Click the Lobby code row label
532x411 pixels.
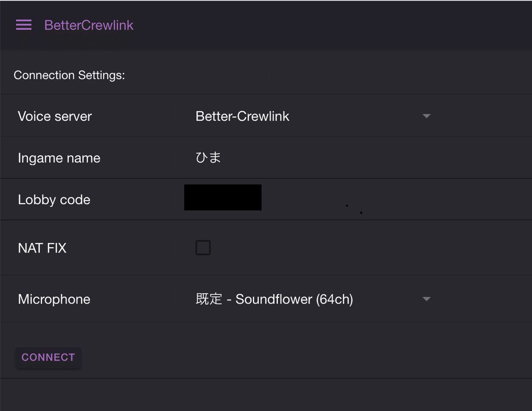(54, 199)
